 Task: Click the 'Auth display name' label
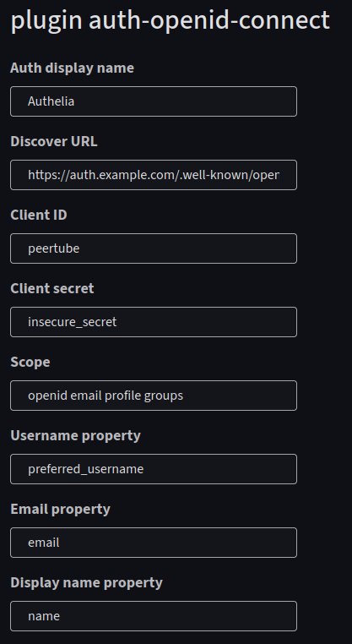(x=73, y=68)
